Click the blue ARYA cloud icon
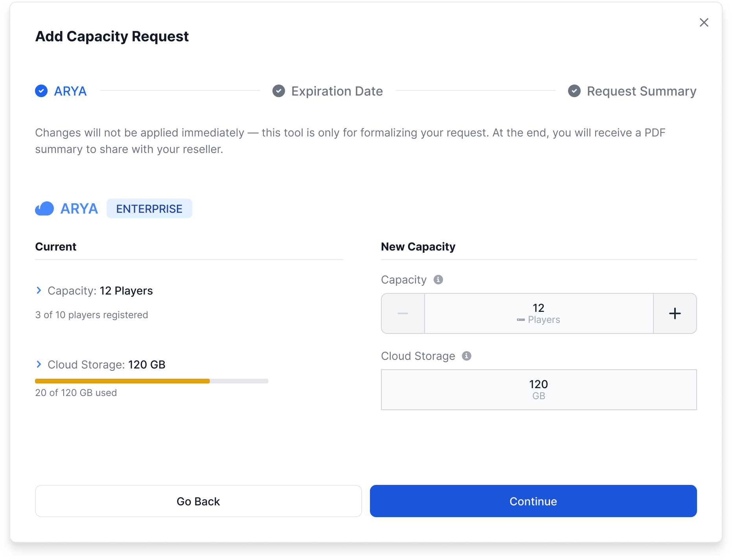732x560 pixels. click(44, 208)
